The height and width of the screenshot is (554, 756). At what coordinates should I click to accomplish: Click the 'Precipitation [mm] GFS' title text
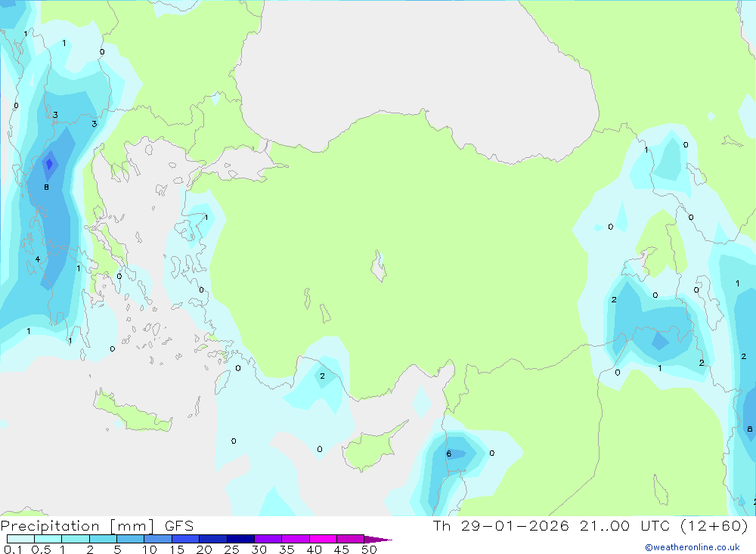pyautogui.click(x=97, y=525)
